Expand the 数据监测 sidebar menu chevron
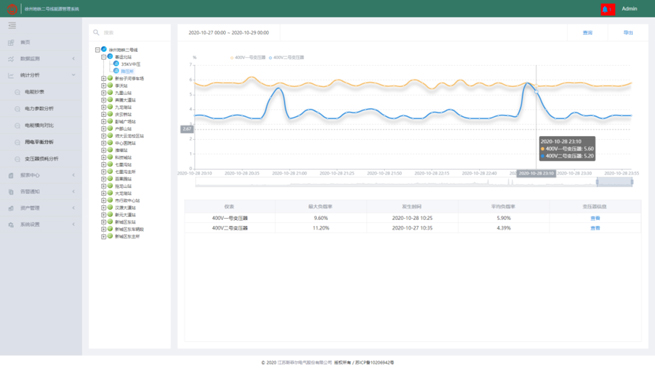The height and width of the screenshot is (369, 655). tap(74, 59)
